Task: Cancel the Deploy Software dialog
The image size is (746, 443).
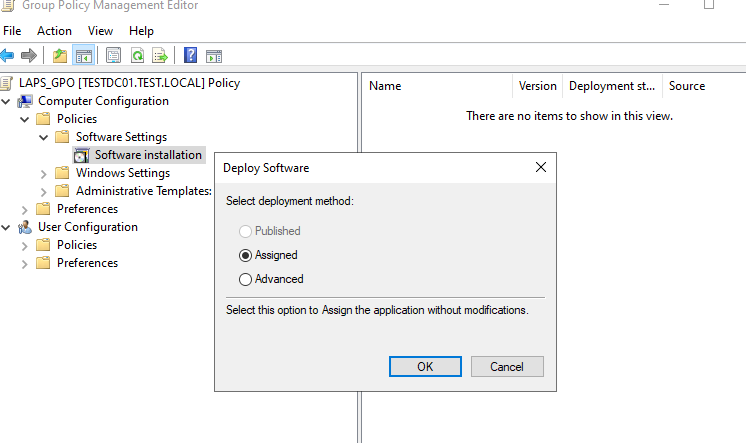Action: (507, 366)
